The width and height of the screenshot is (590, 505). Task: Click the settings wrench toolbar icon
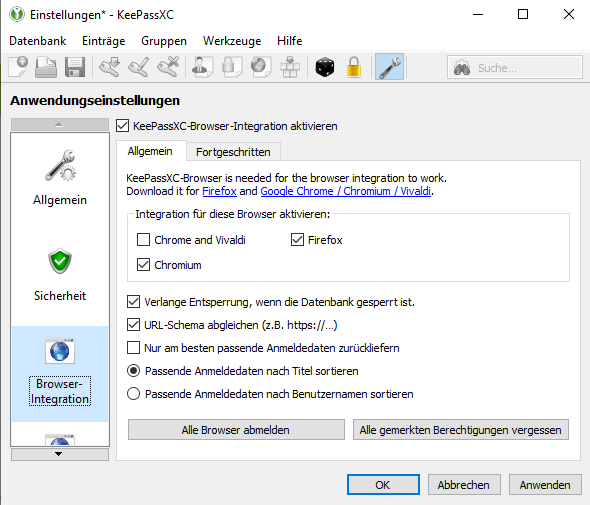coord(389,67)
